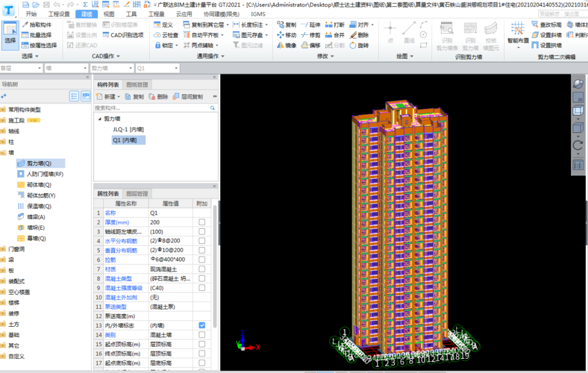This screenshot has height=373, width=588.
Task: Click the 拾取构件 pick component tool
Action: click(x=37, y=25)
